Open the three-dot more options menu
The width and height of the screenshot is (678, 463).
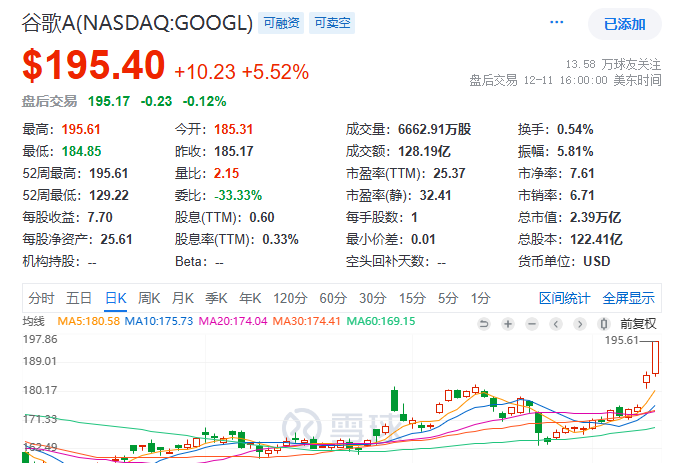[x=556, y=22]
